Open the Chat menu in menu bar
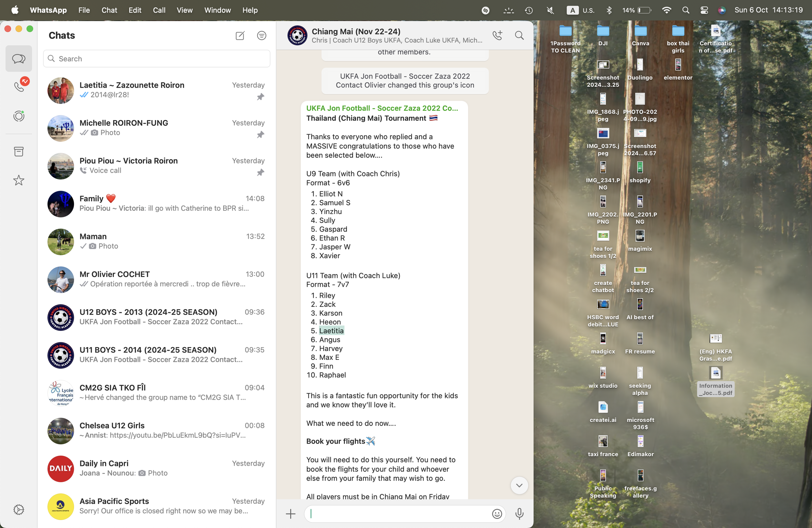 [x=109, y=10]
